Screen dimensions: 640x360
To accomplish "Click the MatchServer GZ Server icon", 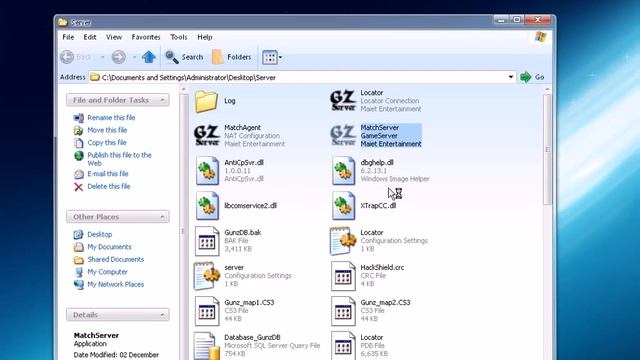I will tap(343, 136).
